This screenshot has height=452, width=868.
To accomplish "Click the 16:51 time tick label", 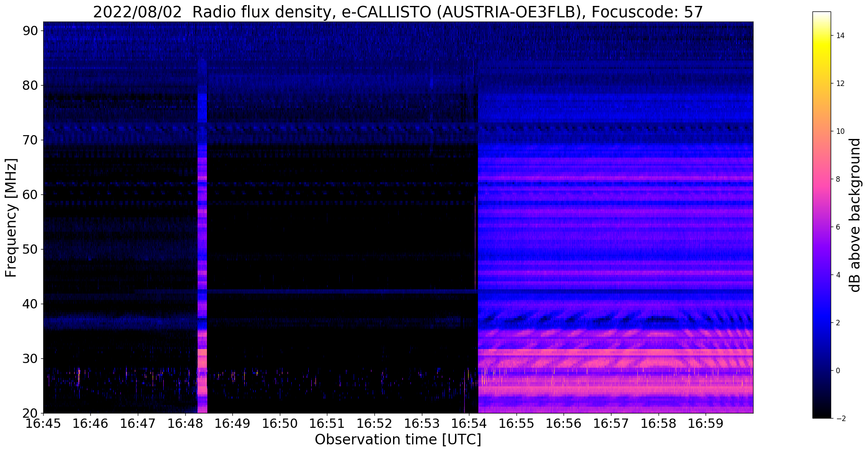I will pos(327,423).
